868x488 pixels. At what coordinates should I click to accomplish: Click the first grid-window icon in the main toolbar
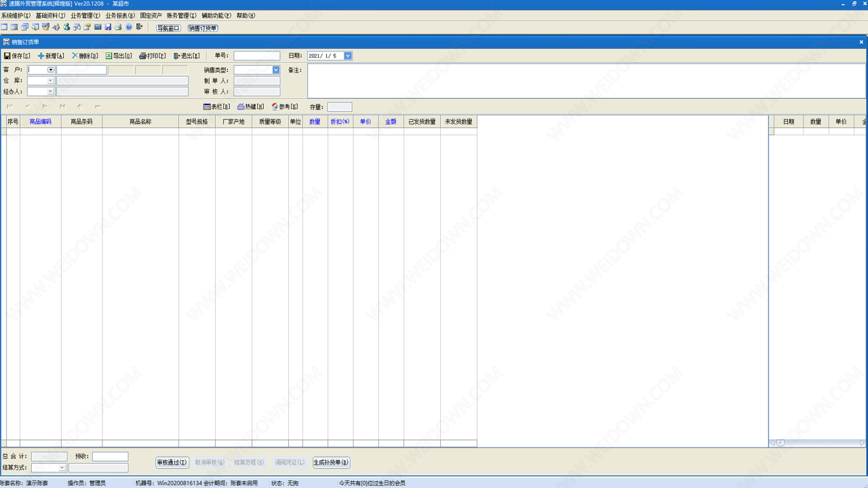click(x=4, y=27)
